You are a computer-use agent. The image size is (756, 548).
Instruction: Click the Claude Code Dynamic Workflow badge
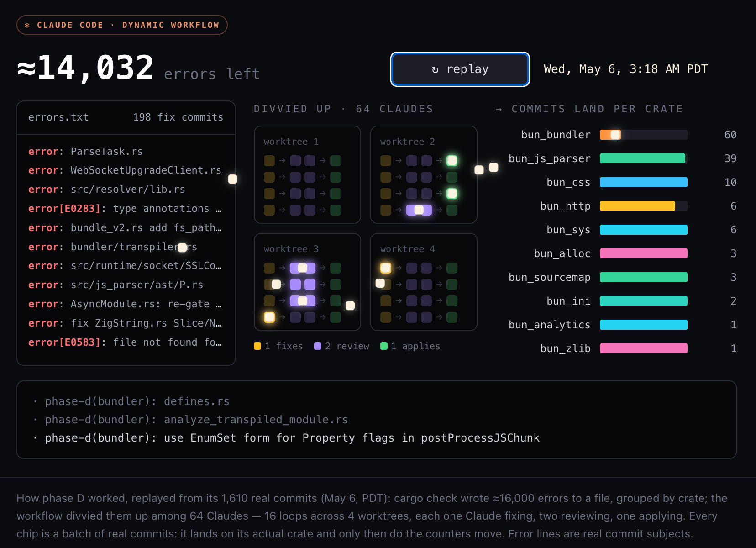[x=122, y=25]
